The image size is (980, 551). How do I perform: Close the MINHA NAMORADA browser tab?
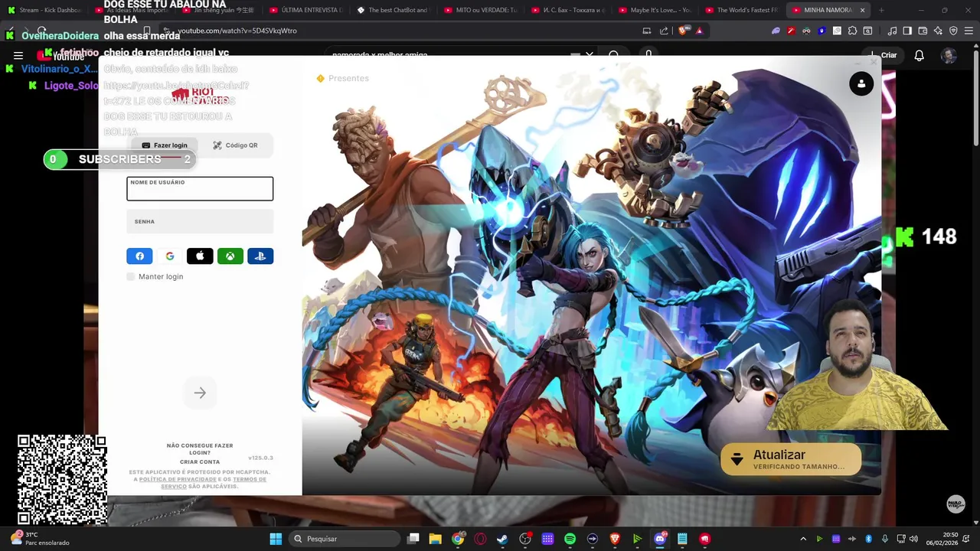(x=862, y=10)
